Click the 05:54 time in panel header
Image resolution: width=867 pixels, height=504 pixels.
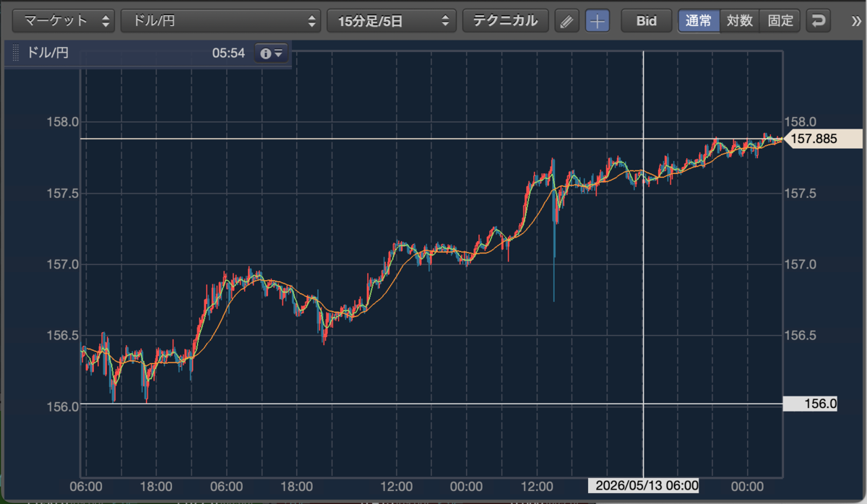tap(229, 53)
